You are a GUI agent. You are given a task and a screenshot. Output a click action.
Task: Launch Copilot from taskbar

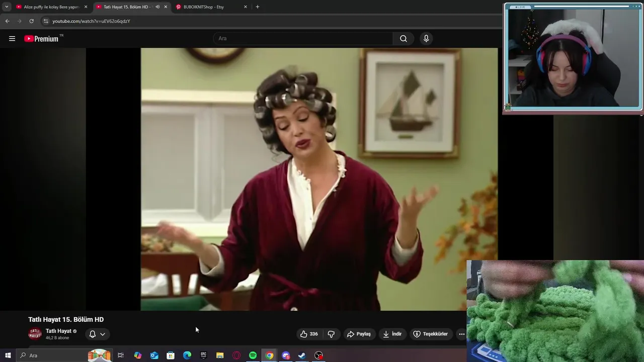(x=138, y=355)
